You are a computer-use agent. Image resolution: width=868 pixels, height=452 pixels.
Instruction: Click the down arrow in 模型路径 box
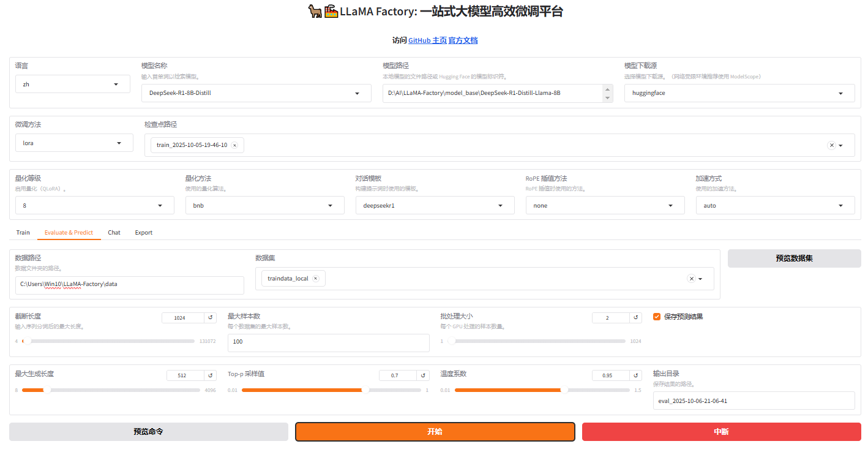tap(607, 98)
